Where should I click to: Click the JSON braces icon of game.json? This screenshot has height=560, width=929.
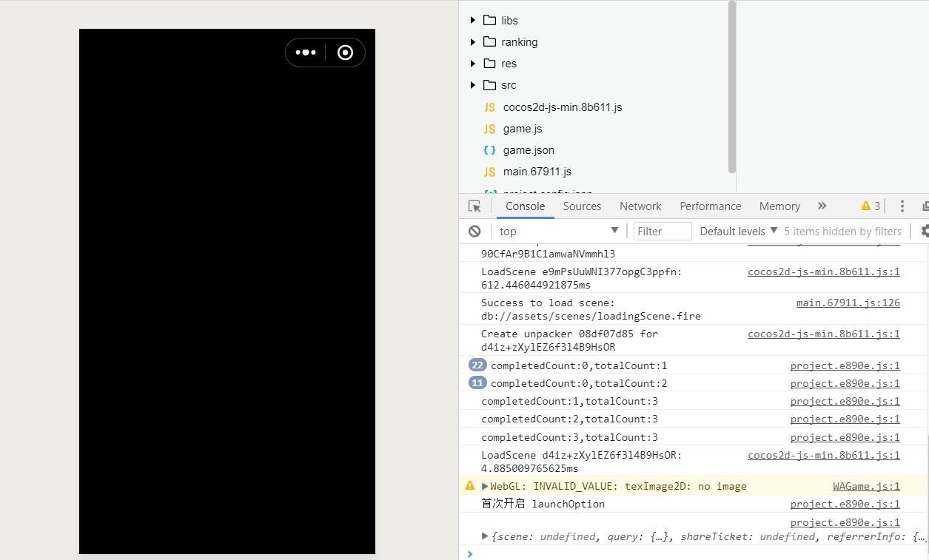[x=489, y=150]
